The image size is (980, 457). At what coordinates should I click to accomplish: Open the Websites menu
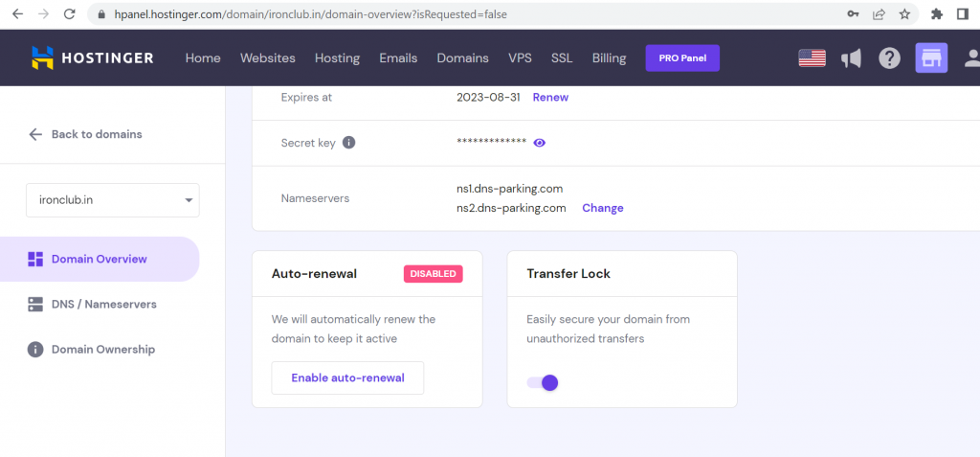(x=268, y=58)
